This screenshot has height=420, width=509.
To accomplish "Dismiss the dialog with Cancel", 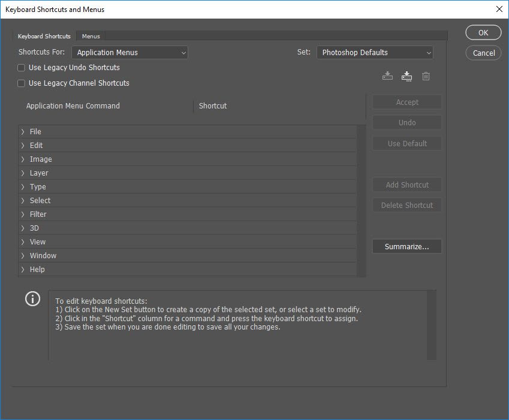I will (483, 53).
